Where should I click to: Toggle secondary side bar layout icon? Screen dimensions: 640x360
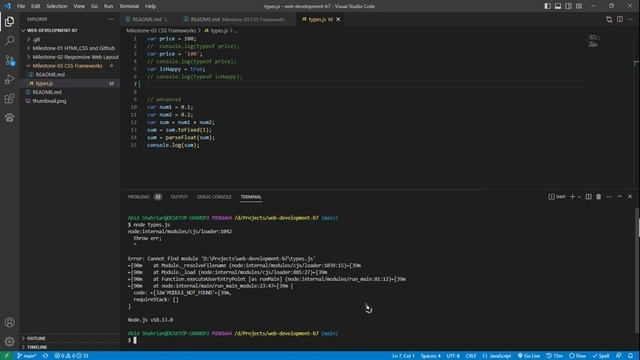pos(569,6)
